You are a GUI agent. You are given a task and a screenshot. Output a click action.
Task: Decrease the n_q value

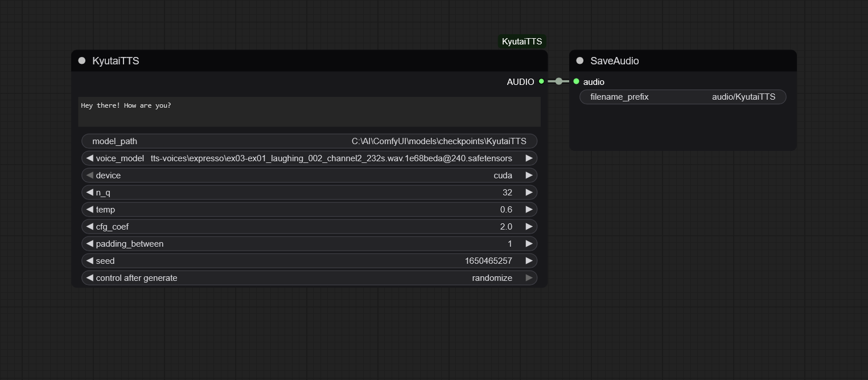[x=89, y=193]
